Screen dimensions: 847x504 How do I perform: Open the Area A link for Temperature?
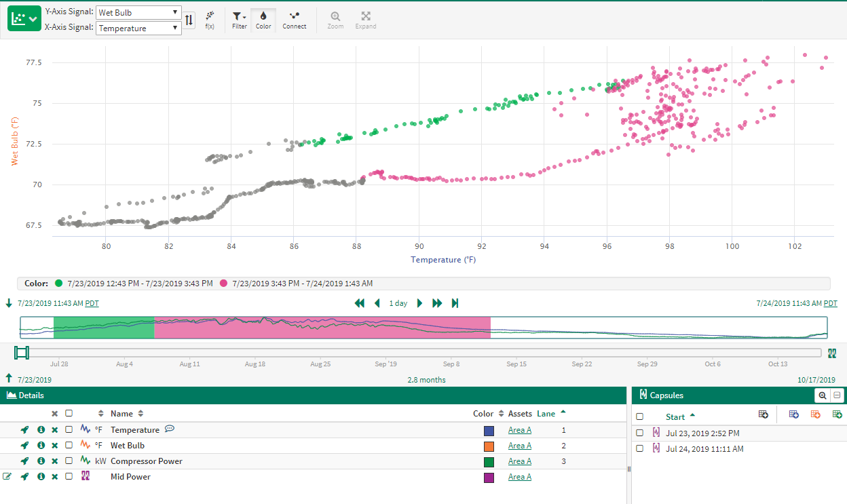[x=519, y=430]
